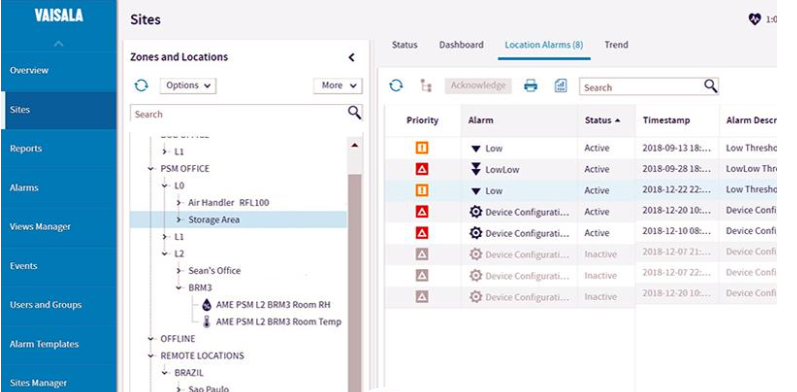
Task: Collapse the BRM3 node
Action: coord(179,288)
